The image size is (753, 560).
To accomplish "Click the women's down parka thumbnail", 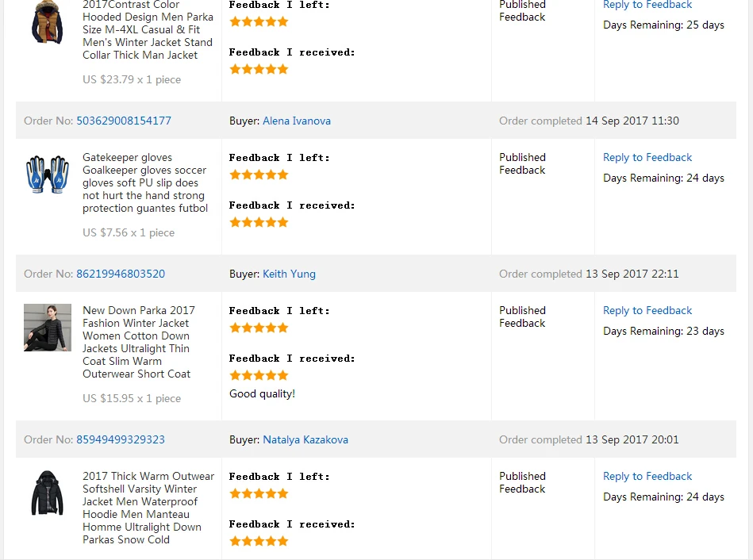I will (x=47, y=328).
